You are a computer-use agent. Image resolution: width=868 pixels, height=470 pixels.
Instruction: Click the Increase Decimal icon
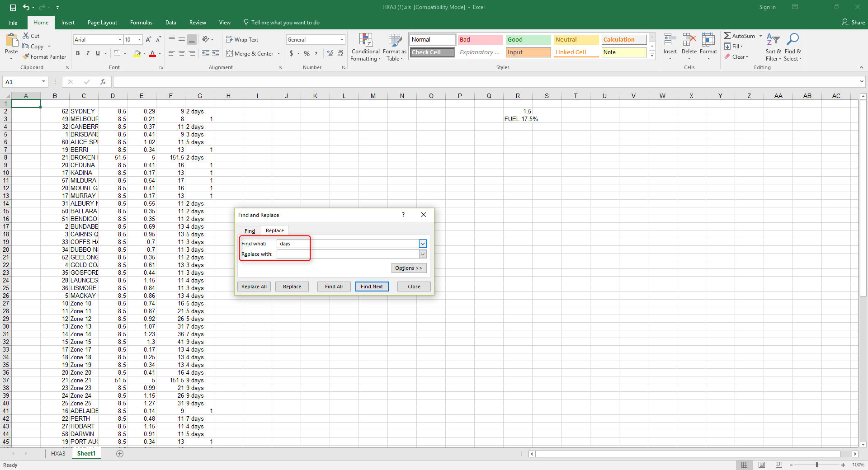click(330, 53)
